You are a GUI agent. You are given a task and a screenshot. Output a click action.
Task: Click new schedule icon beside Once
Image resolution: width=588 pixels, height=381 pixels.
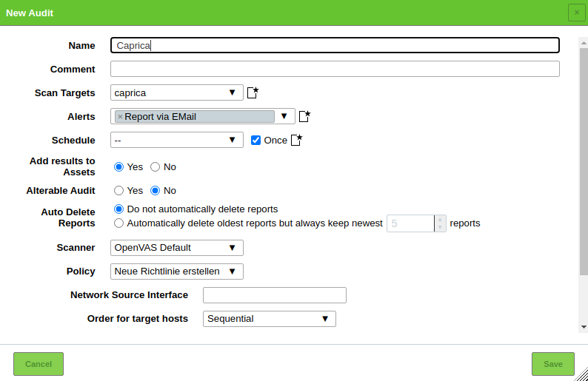click(x=297, y=140)
